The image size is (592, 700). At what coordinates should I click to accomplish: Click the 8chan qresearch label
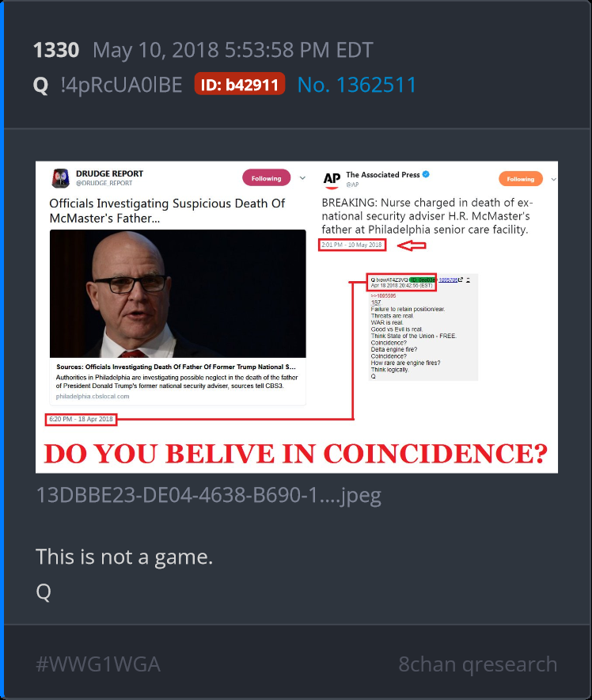(478, 664)
